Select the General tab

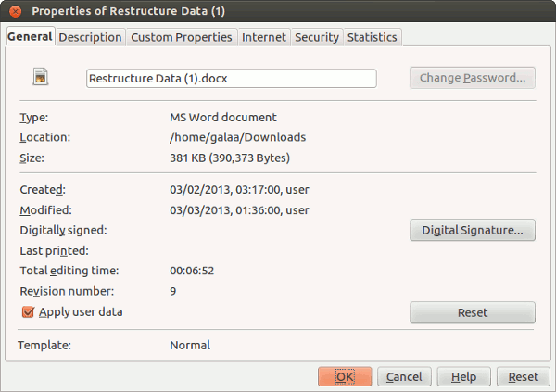[30, 36]
